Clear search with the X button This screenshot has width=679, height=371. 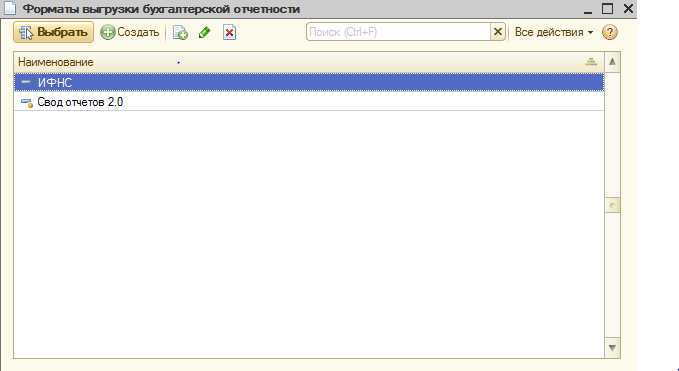pos(498,32)
